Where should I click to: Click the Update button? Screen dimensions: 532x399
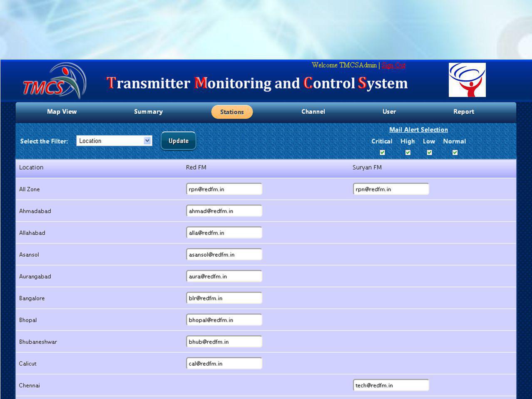(179, 141)
